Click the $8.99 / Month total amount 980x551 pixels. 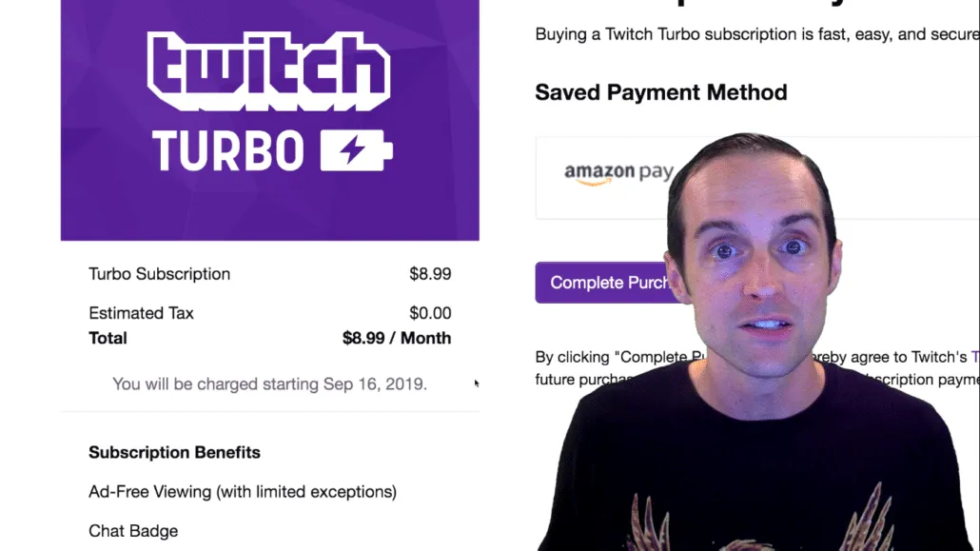396,338
